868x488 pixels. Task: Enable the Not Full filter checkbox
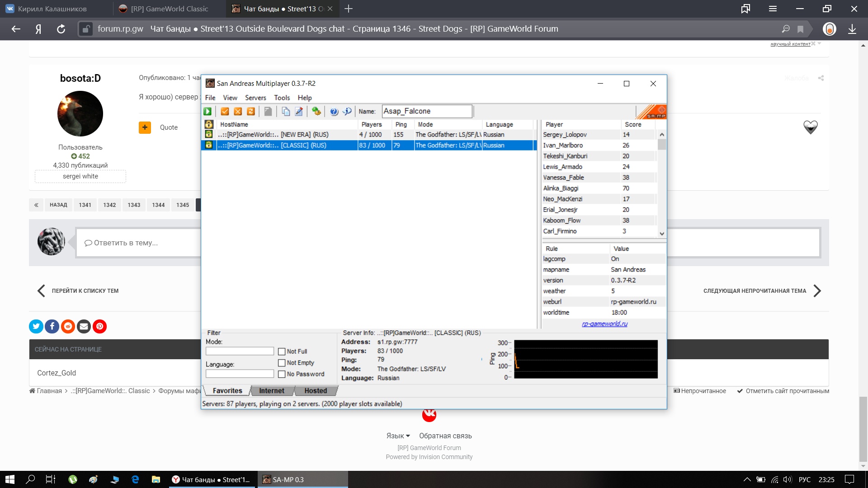click(282, 352)
